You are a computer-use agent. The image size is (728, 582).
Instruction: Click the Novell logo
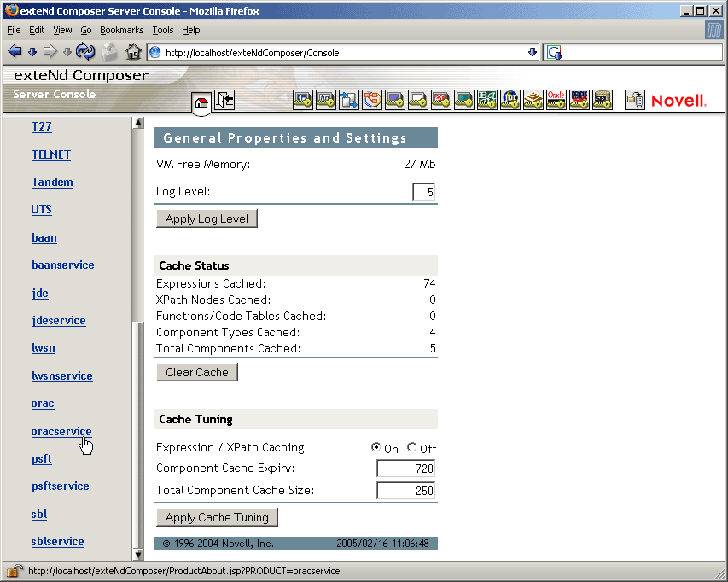(x=678, y=101)
